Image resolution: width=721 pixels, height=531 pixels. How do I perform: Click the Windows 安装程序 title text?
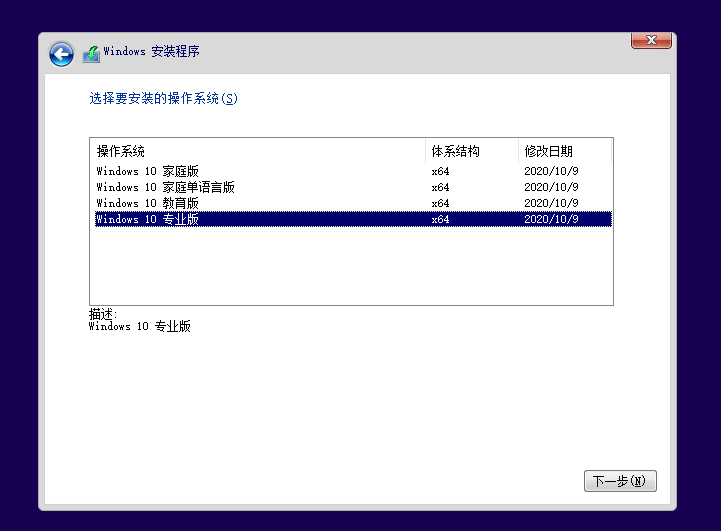151,51
